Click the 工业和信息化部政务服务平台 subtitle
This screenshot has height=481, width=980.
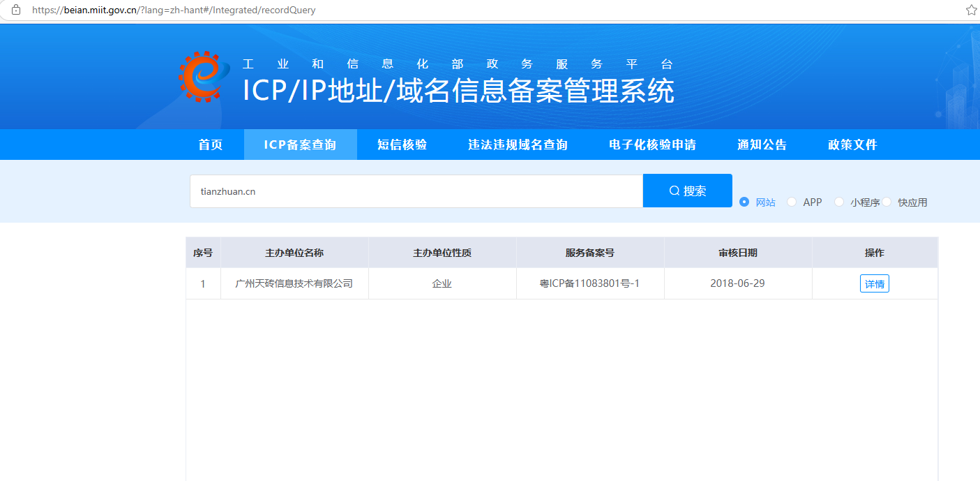coord(458,64)
